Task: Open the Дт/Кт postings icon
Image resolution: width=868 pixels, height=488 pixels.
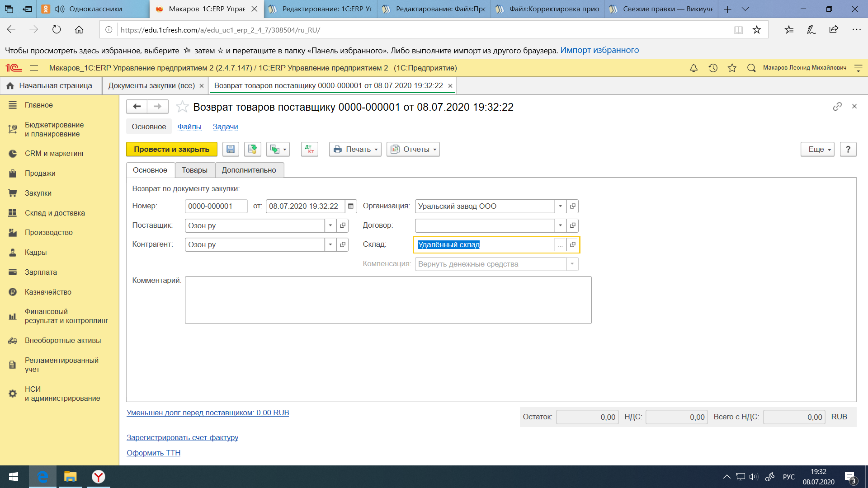Action: pos(310,149)
